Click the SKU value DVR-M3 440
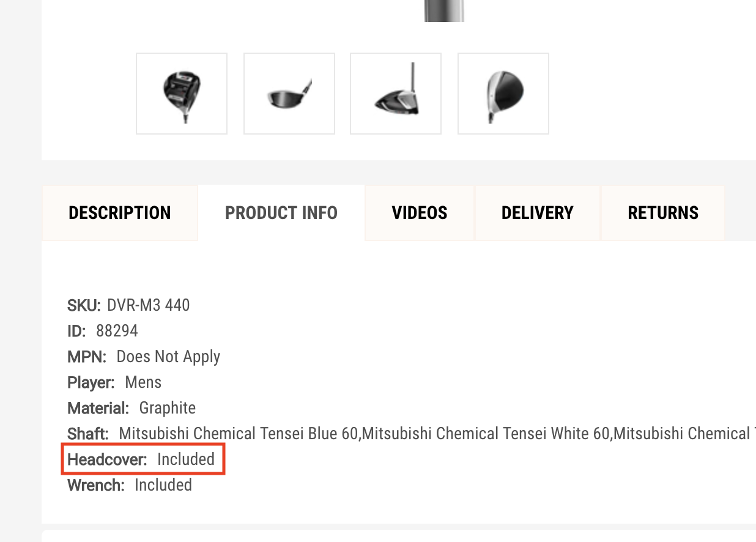This screenshot has width=756, height=542. point(148,305)
